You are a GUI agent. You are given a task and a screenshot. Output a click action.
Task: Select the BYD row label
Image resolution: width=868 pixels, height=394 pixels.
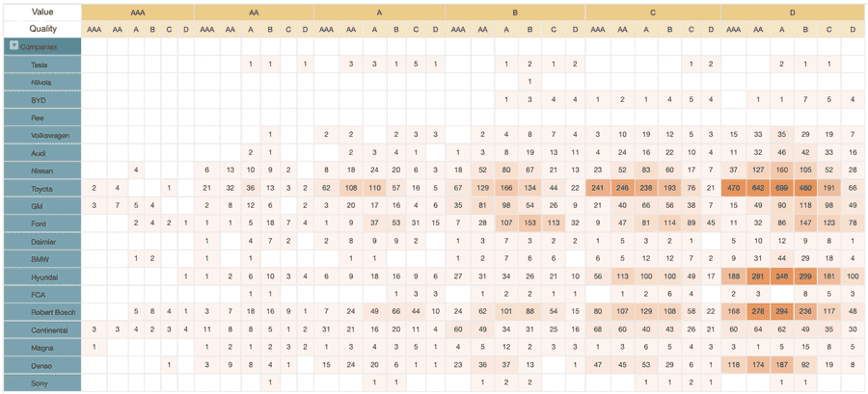[x=42, y=99]
